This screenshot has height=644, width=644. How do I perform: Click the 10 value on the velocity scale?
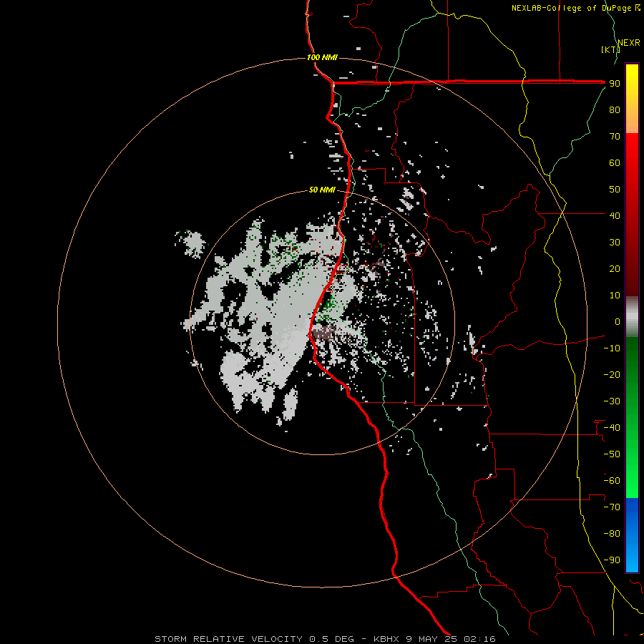pyautogui.click(x=615, y=296)
